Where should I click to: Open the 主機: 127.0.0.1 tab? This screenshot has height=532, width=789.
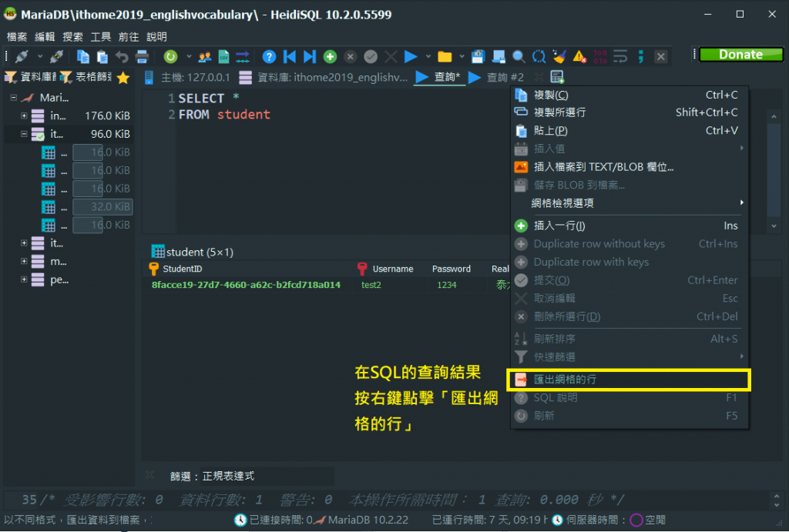click(188, 77)
